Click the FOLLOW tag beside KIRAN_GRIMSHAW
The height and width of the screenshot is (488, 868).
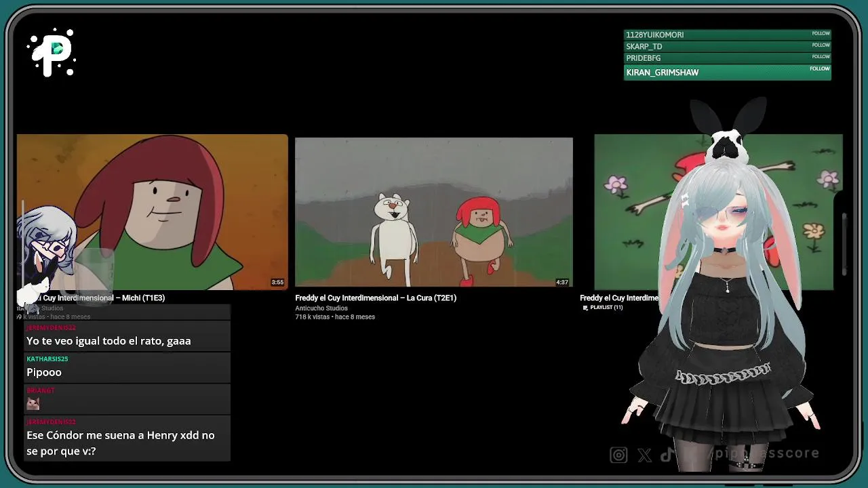pos(820,68)
